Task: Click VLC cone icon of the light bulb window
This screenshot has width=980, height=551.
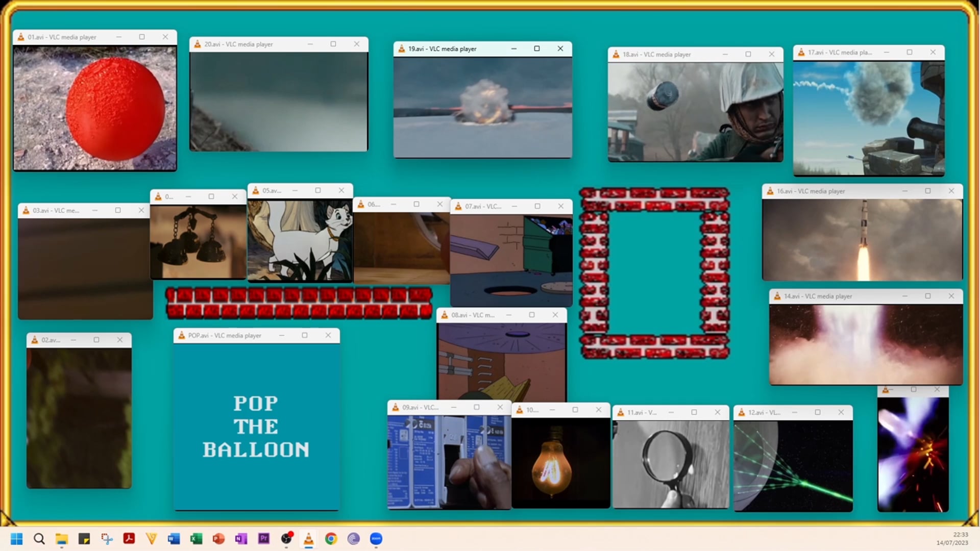Action: point(520,410)
